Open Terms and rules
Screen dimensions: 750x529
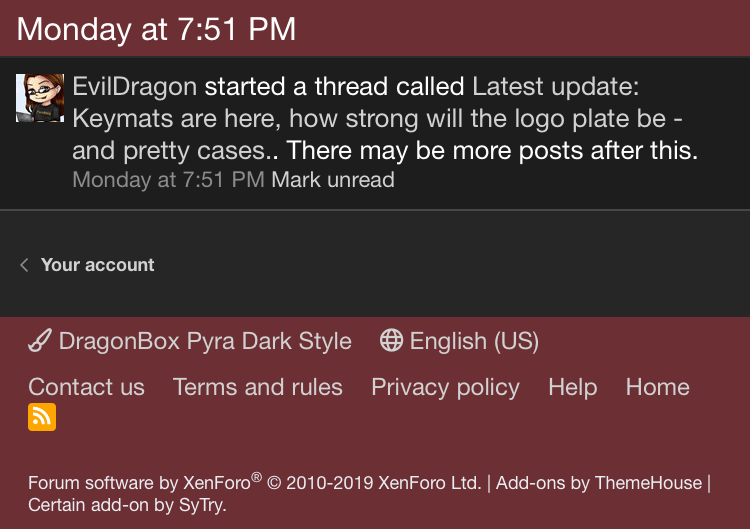tap(257, 387)
